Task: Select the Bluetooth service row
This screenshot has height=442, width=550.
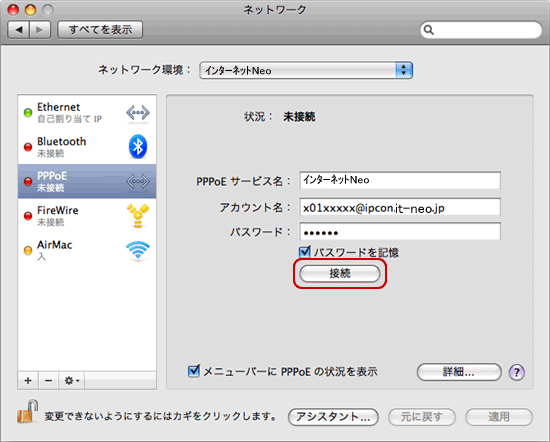Action: point(87,147)
